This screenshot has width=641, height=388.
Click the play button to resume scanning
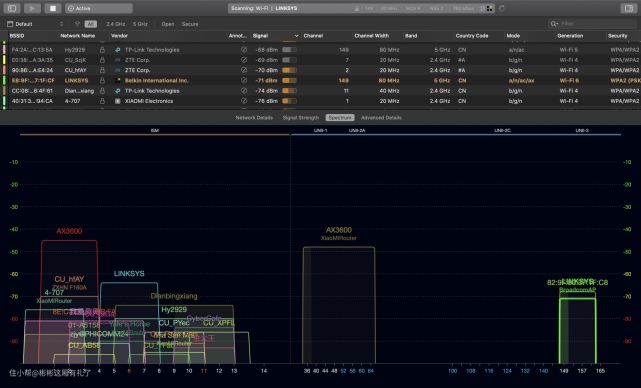(x=32, y=8)
